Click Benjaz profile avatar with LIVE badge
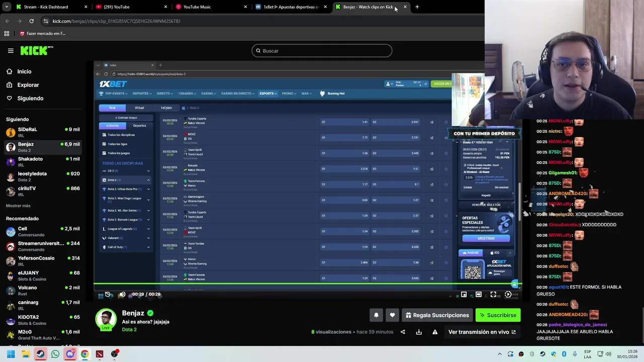This screenshot has height=362, width=644. [x=106, y=320]
